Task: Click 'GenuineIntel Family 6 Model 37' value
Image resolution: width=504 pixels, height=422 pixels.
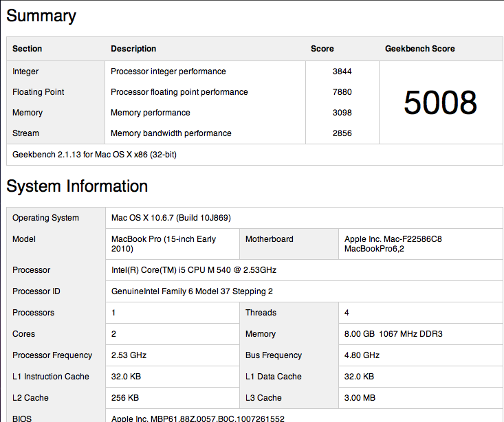Action: point(192,291)
